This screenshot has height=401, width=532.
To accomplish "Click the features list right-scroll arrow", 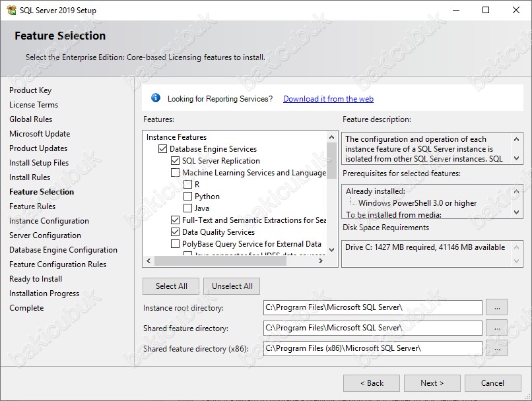I will click(321, 261).
